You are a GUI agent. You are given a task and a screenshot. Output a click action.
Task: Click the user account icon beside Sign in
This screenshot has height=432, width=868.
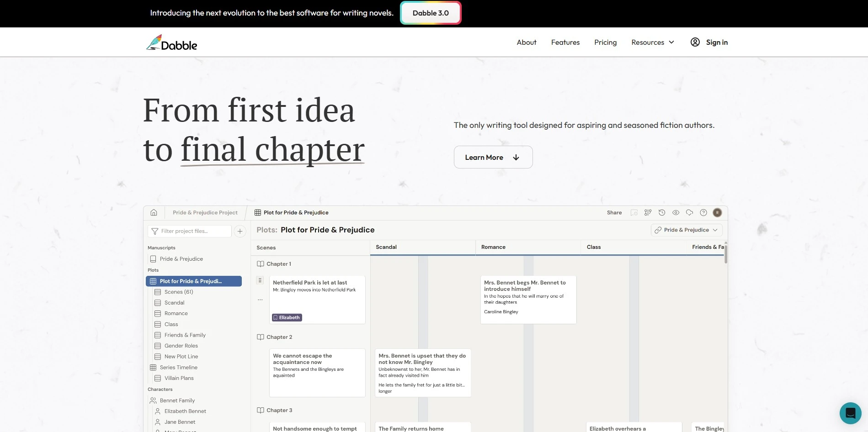[695, 42]
